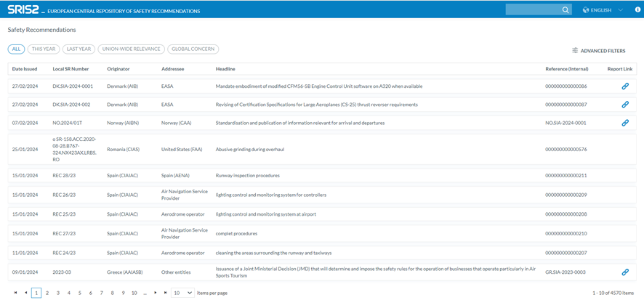Open report link for Greece 2023-03 row
The width and height of the screenshot is (644, 300).
pos(624,272)
